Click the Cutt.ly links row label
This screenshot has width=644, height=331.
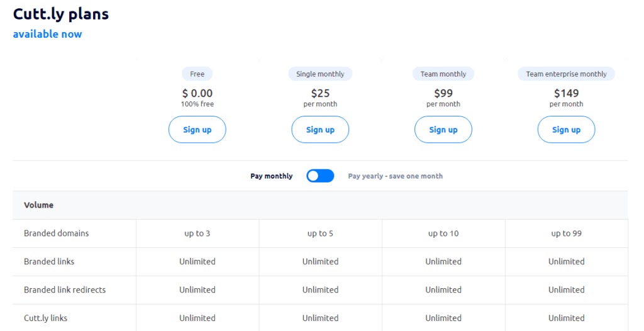tap(46, 318)
